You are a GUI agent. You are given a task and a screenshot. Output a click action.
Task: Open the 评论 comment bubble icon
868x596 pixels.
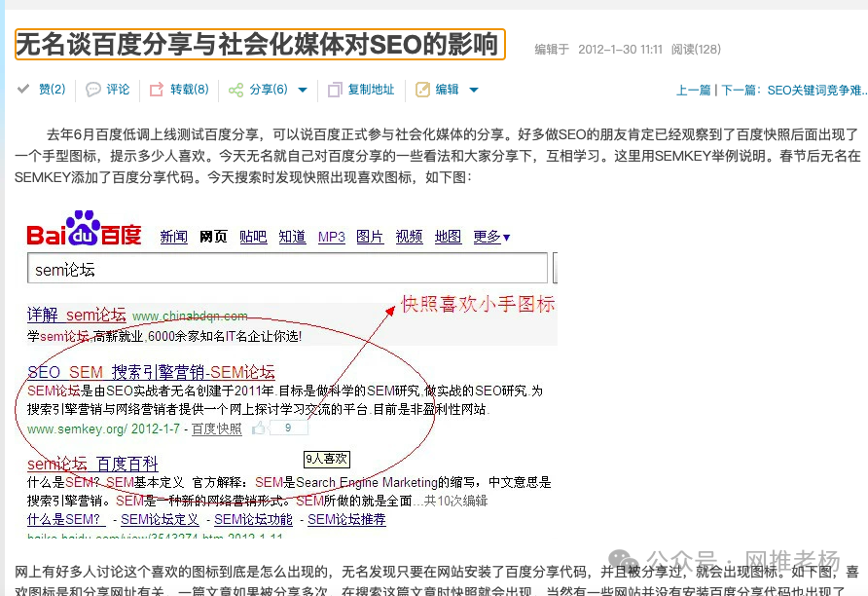click(93, 90)
